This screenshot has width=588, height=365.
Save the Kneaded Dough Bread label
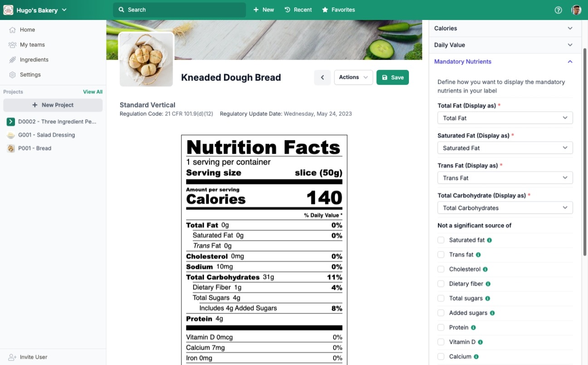393,77
